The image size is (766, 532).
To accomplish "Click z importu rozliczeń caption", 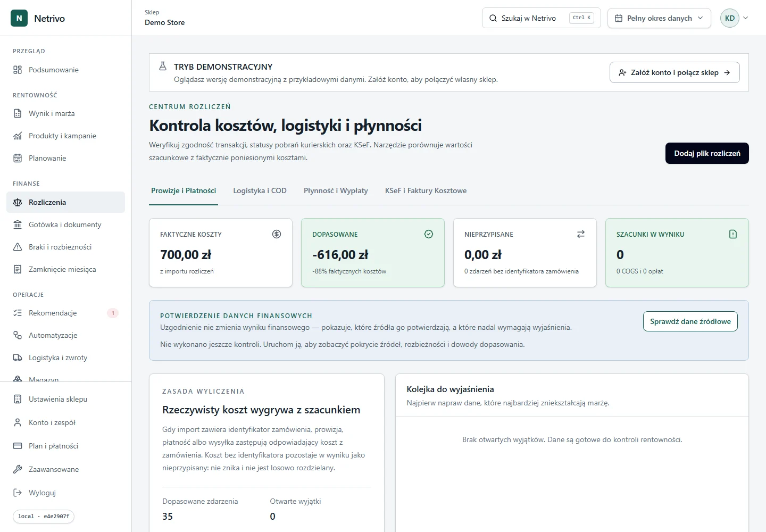I will click(187, 271).
